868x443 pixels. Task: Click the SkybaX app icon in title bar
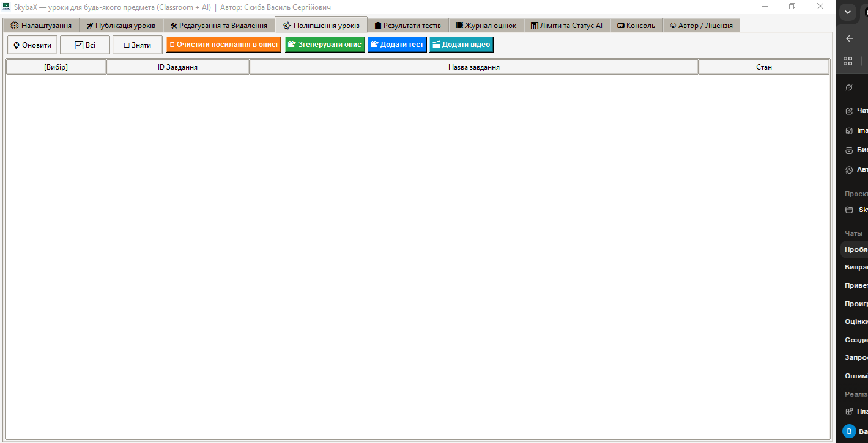(7, 7)
